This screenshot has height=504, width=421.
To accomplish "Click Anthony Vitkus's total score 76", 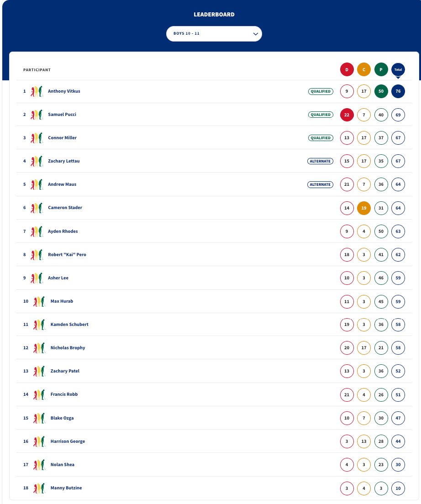I will [398, 91].
